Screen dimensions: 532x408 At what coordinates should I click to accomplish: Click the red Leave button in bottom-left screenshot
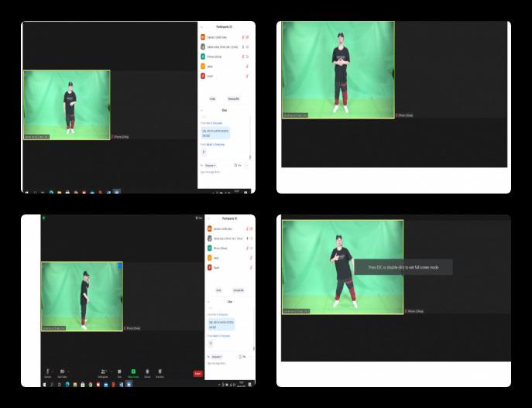coord(197,373)
